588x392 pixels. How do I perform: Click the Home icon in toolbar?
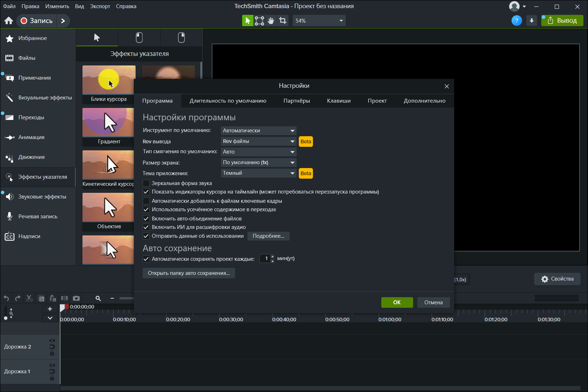pos(9,21)
